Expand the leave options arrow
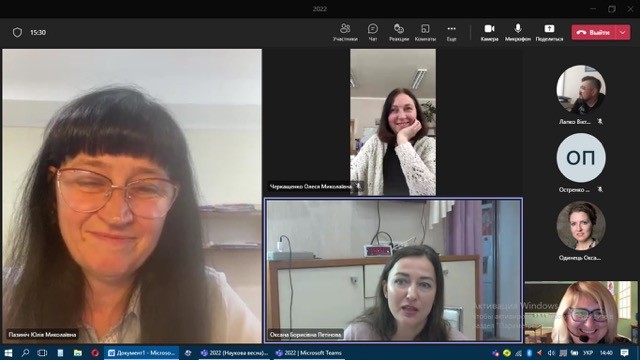The image size is (640, 360). (x=623, y=32)
